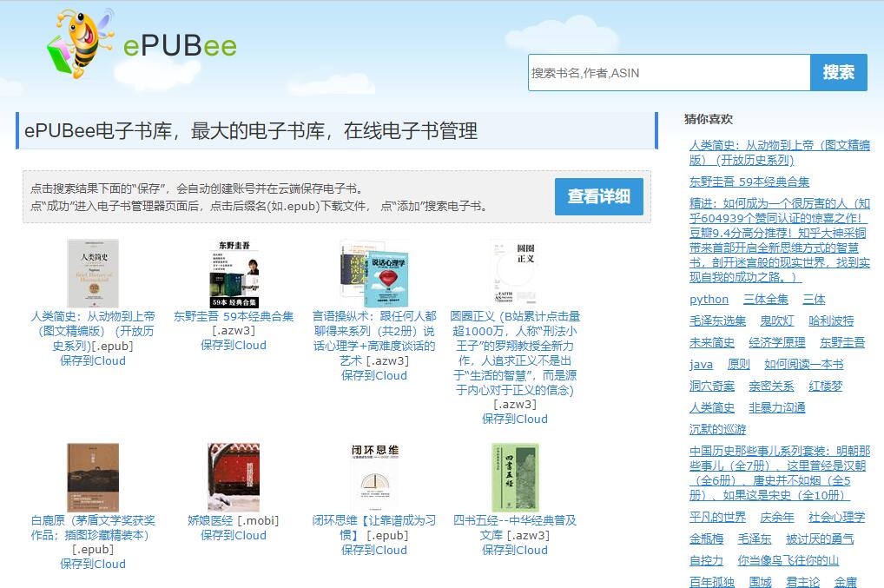Screen dimensions: 884x588
Task: Save 言语操纵术 azw3 to Cloud
Action: point(374,375)
